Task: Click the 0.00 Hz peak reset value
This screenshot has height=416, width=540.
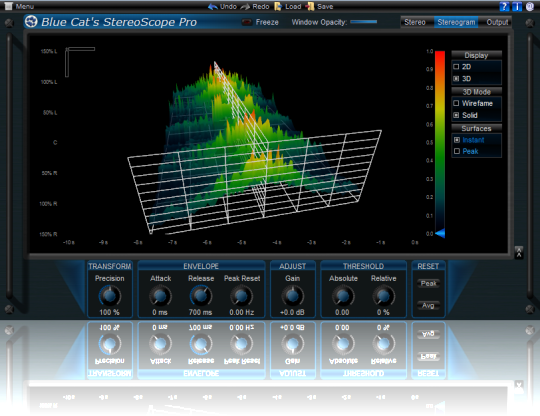Action: tap(242, 312)
